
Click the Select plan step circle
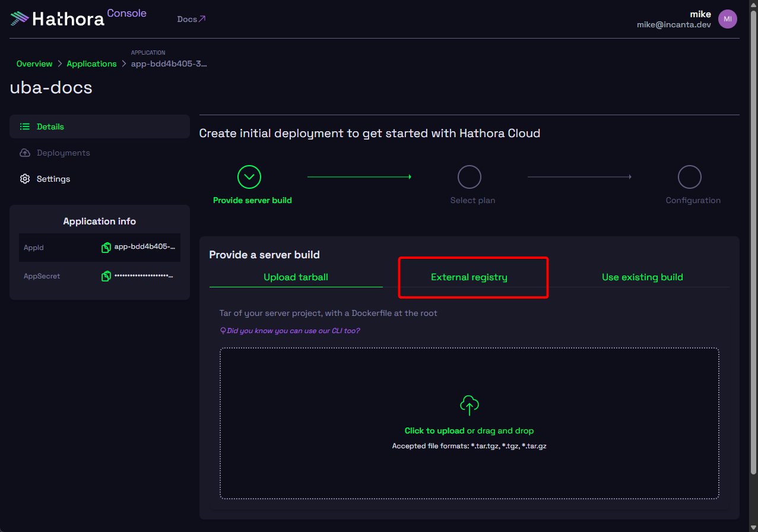(470, 177)
